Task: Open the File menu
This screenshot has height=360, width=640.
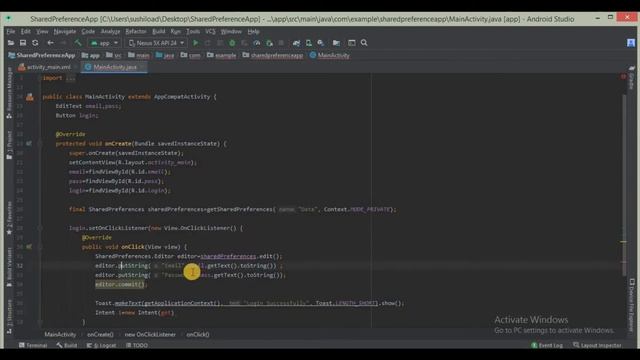Action: [x=11, y=31]
